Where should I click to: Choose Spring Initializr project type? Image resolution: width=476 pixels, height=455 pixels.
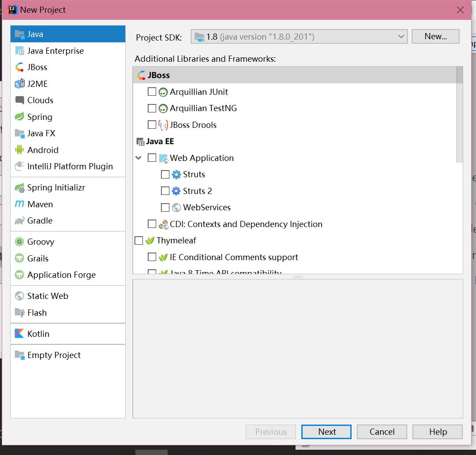click(68, 188)
